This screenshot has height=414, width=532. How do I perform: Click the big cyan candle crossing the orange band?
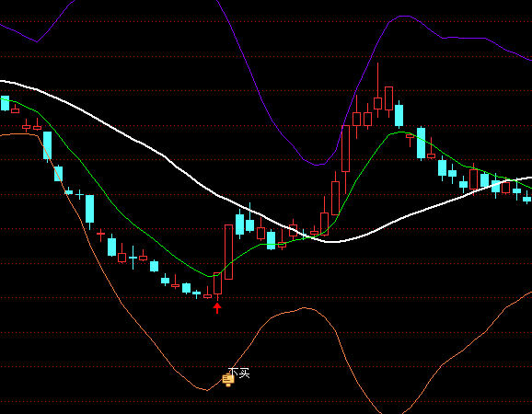pos(47,145)
